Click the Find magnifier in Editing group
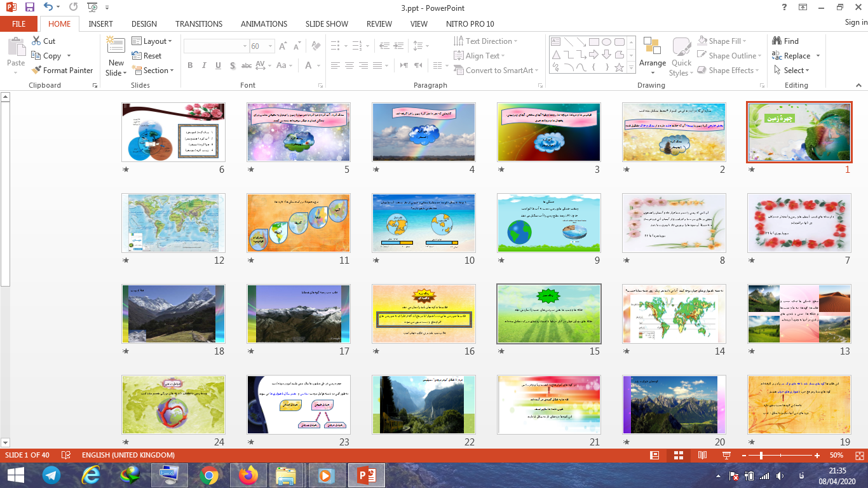 point(777,41)
